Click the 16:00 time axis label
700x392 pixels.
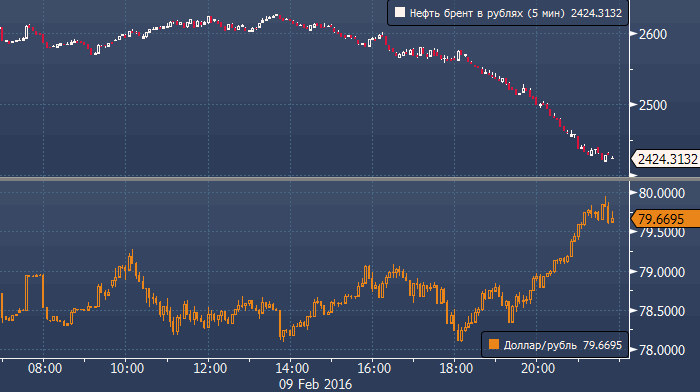(374, 368)
